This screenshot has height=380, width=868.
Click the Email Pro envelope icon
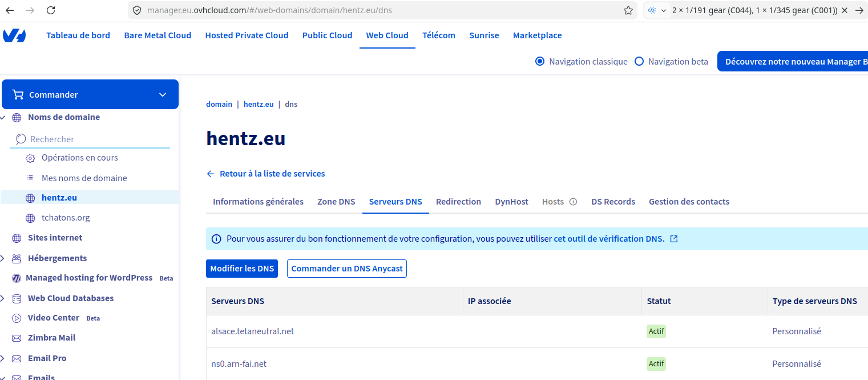(17, 359)
